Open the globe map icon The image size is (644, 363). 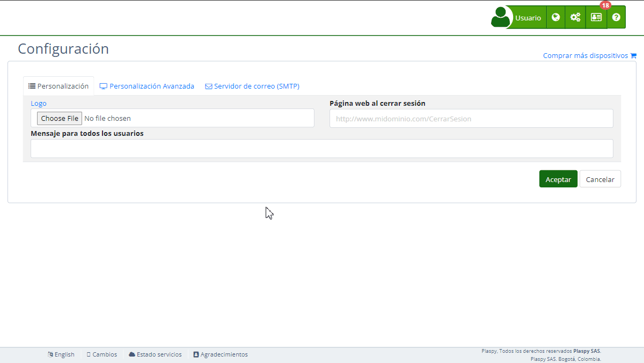pos(555,17)
